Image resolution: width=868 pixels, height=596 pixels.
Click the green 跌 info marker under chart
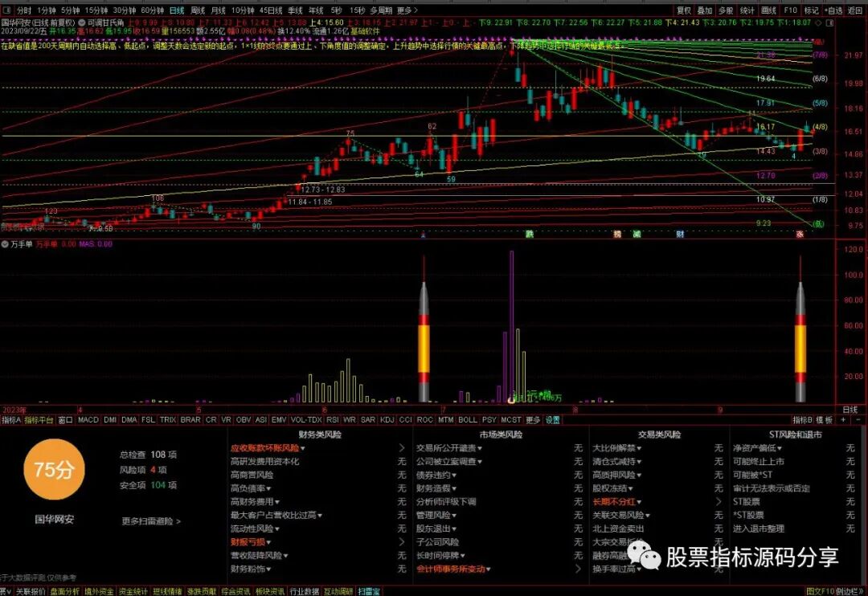click(x=529, y=234)
